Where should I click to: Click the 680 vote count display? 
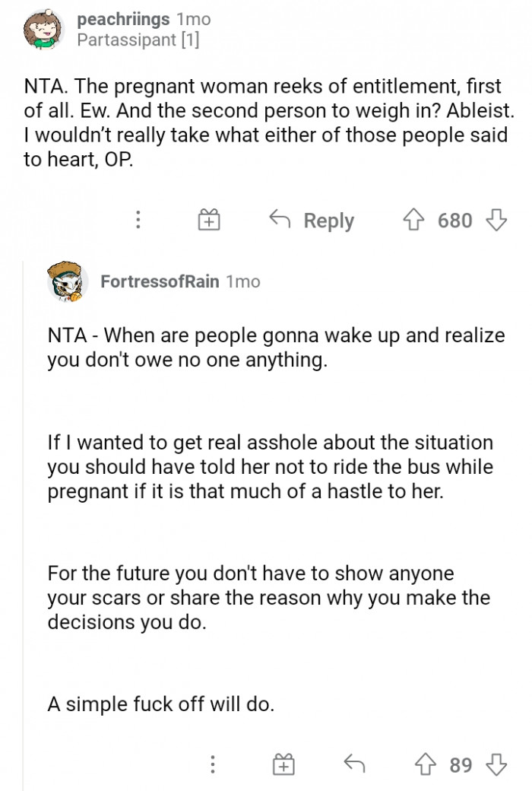tap(454, 221)
